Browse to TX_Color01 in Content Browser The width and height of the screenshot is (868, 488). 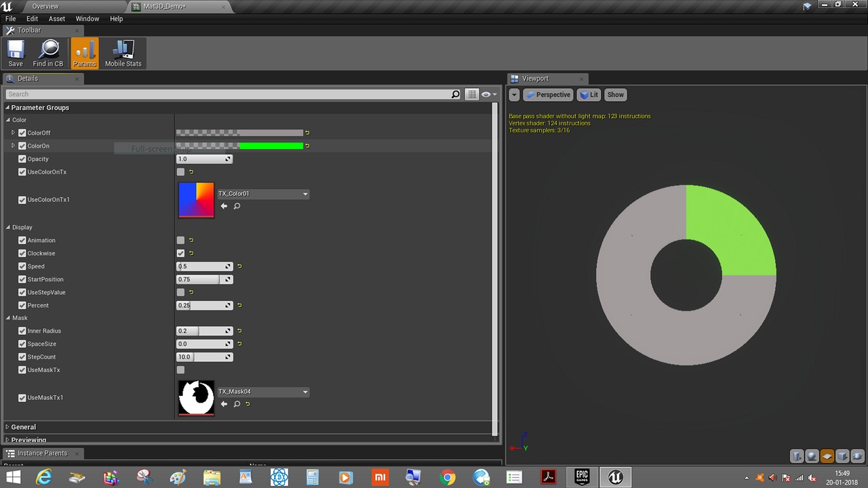tap(237, 206)
